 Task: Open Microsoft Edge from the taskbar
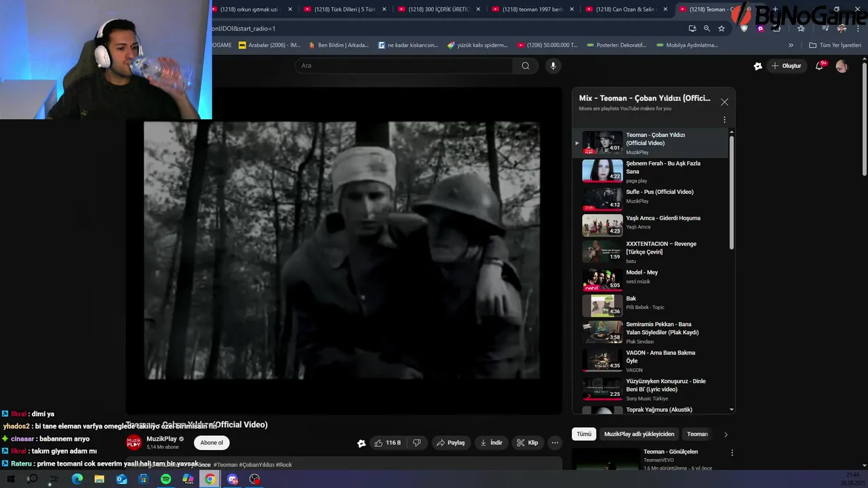tap(77, 479)
